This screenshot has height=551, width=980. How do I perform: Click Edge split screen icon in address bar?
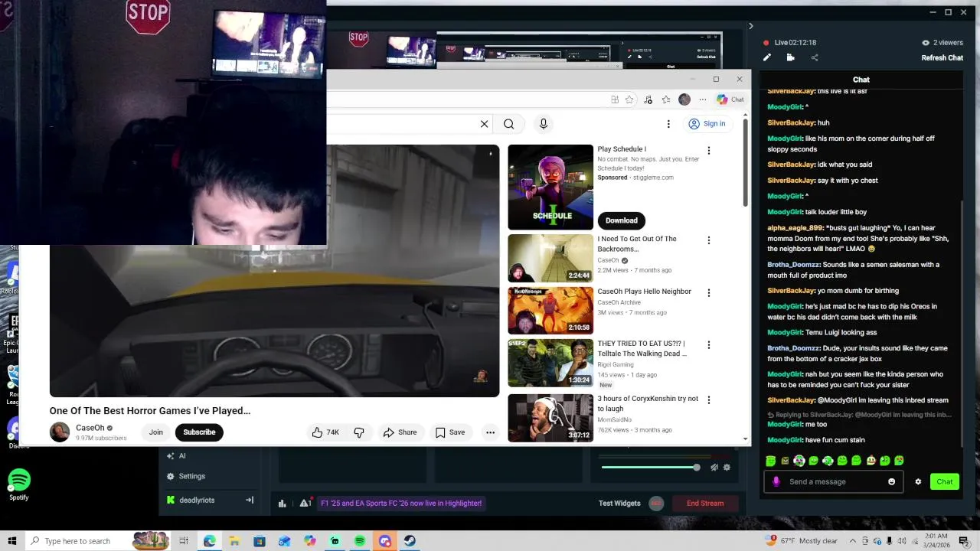click(615, 99)
